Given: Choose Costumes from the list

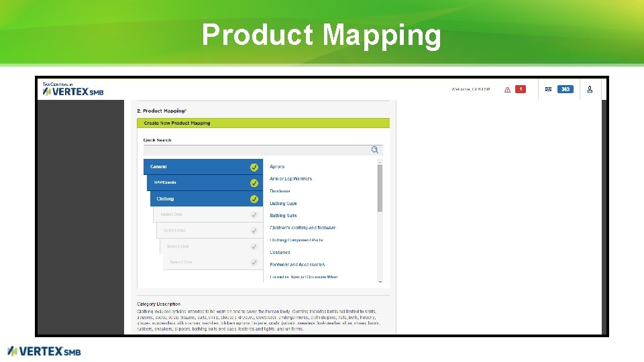Looking at the screenshot, I should pyautogui.click(x=280, y=253).
